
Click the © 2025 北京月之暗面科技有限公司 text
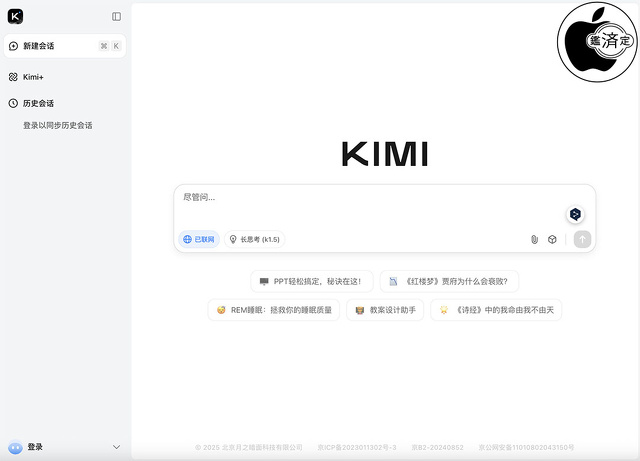pos(249,448)
